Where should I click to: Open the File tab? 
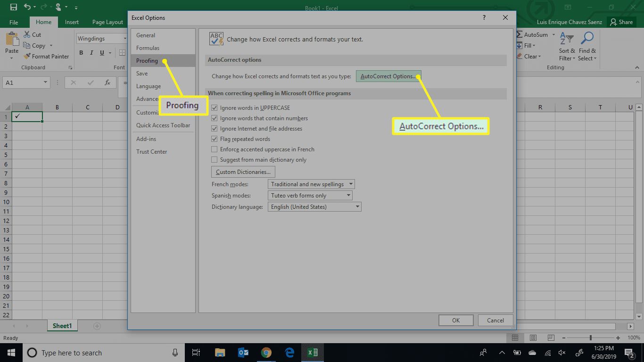[14, 22]
